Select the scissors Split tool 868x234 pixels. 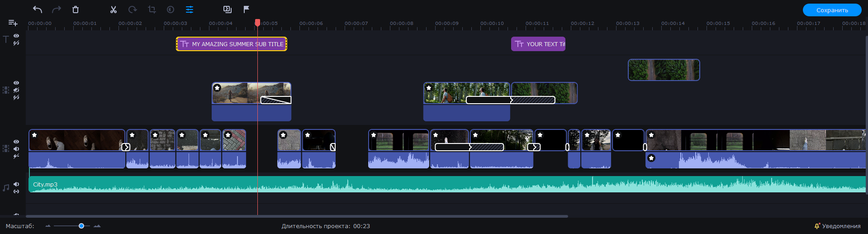[114, 10]
